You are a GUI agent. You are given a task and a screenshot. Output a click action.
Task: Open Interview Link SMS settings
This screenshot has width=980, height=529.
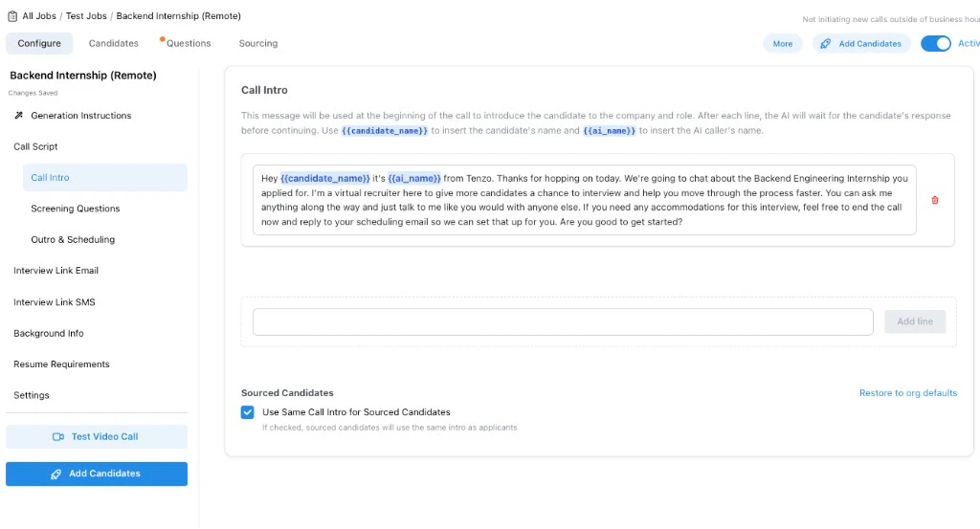(55, 302)
